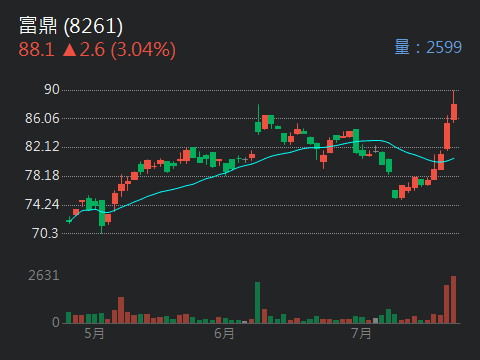The image size is (480, 360).
Task: Click the 7月 date axis label
Action: (361, 333)
